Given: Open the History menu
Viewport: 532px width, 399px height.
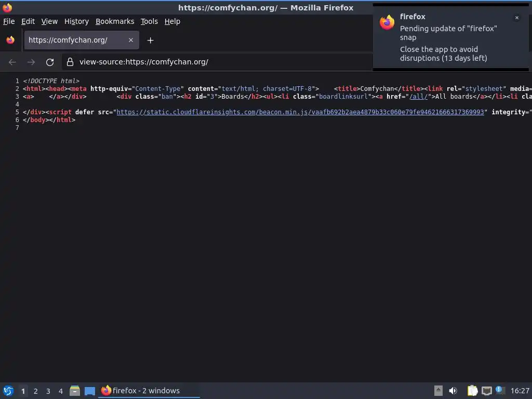Looking at the screenshot, I should pyautogui.click(x=77, y=21).
